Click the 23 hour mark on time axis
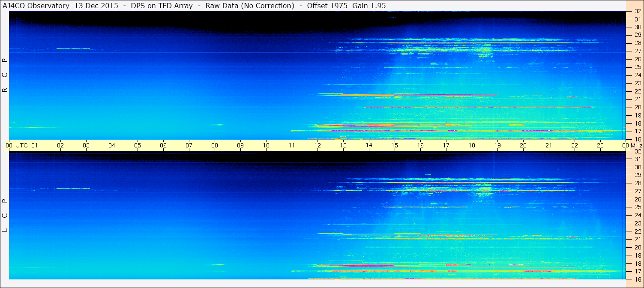 tap(600, 145)
